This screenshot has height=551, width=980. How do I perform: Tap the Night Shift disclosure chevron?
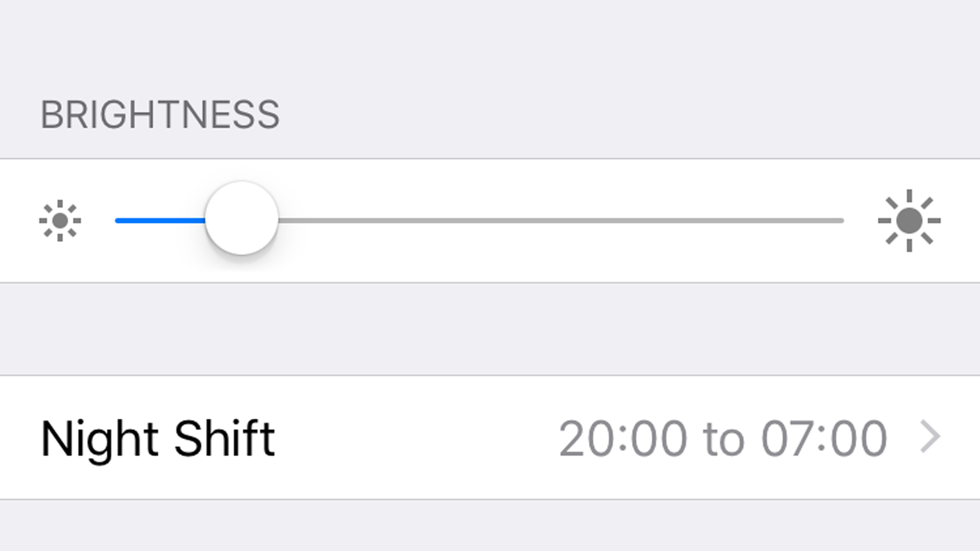pyautogui.click(x=930, y=438)
